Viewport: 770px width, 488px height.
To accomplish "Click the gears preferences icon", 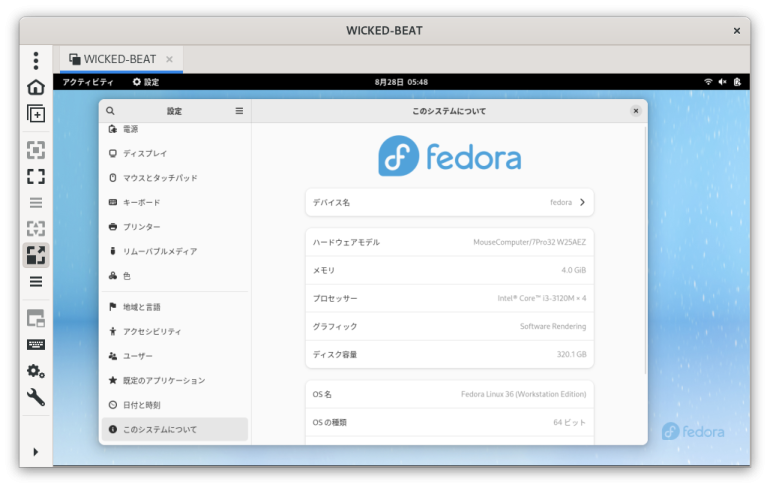I will [x=36, y=371].
